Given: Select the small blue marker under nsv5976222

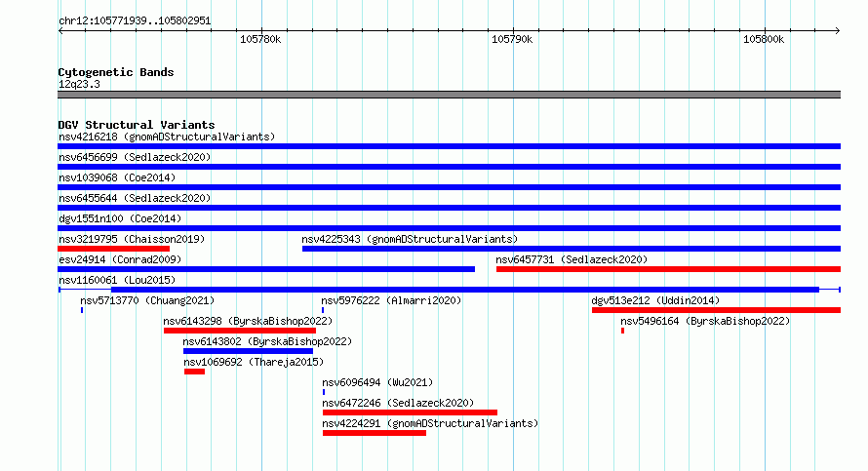Looking at the screenshot, I should point(323,310).
